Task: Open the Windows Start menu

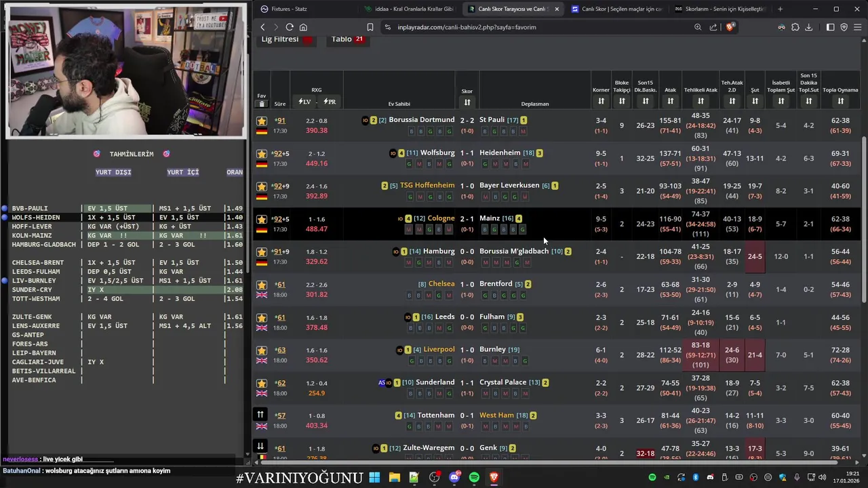Action: (x=374, y=478)
